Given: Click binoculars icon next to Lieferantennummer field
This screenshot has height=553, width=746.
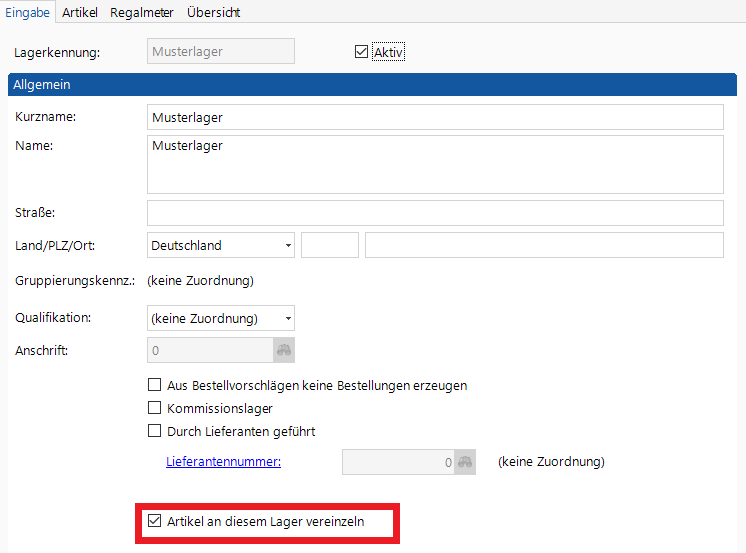Looking at the screenshot, I should click(465, 463).
